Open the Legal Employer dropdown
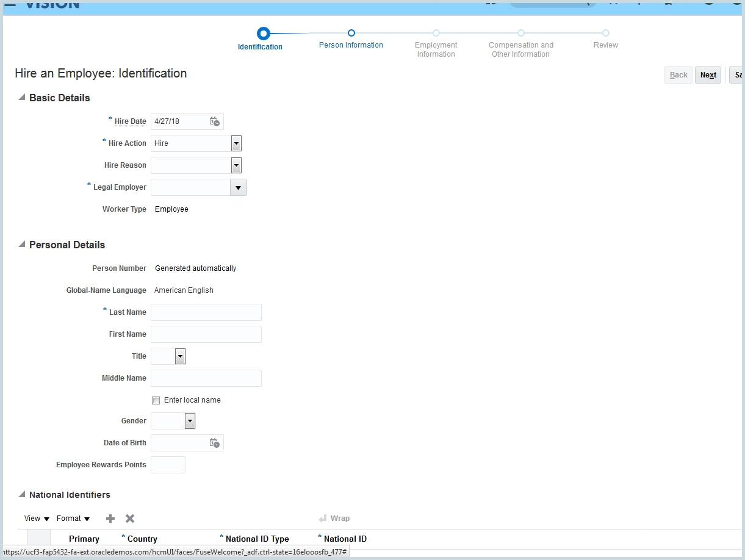Image resolution: width=745 pixels, height=560 pixels. coord(239,187)
